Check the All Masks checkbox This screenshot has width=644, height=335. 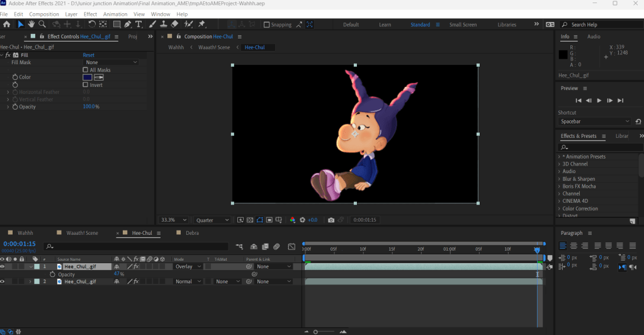(x=86, y=70)
